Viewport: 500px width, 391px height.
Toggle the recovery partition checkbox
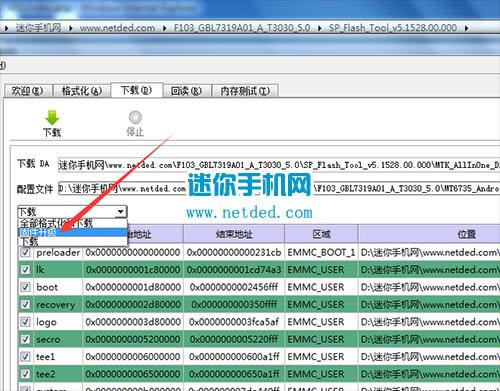[25, 304]
